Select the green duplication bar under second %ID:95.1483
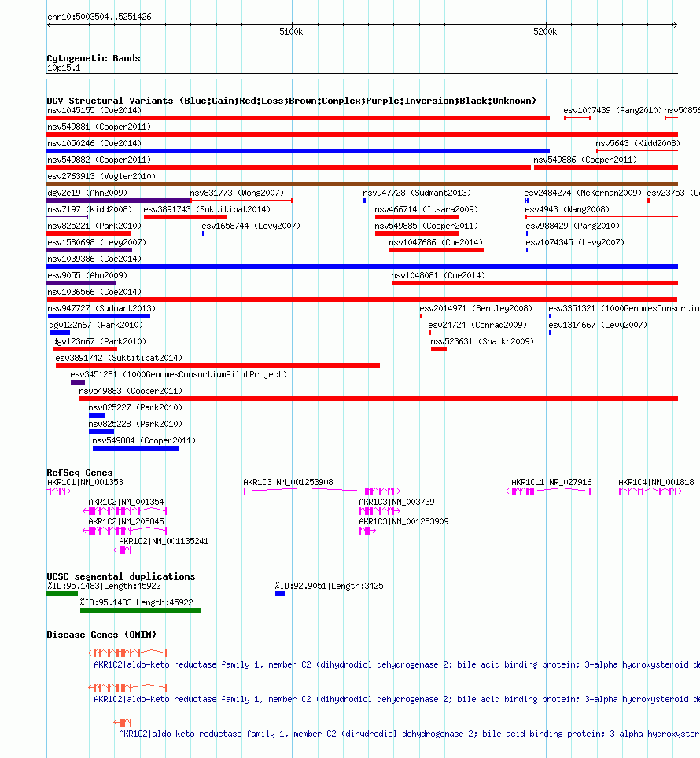Image resolution: width=700 pixels, height=758 pixels. click(141, 610)
